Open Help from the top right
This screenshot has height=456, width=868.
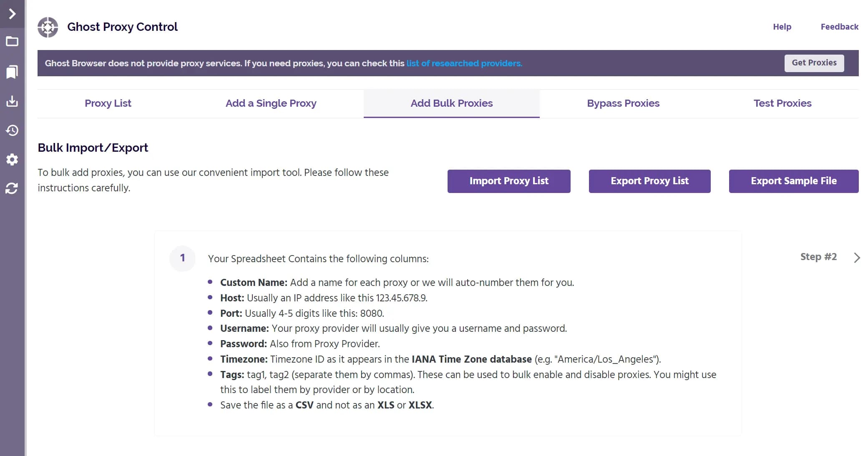click(782, 27)
